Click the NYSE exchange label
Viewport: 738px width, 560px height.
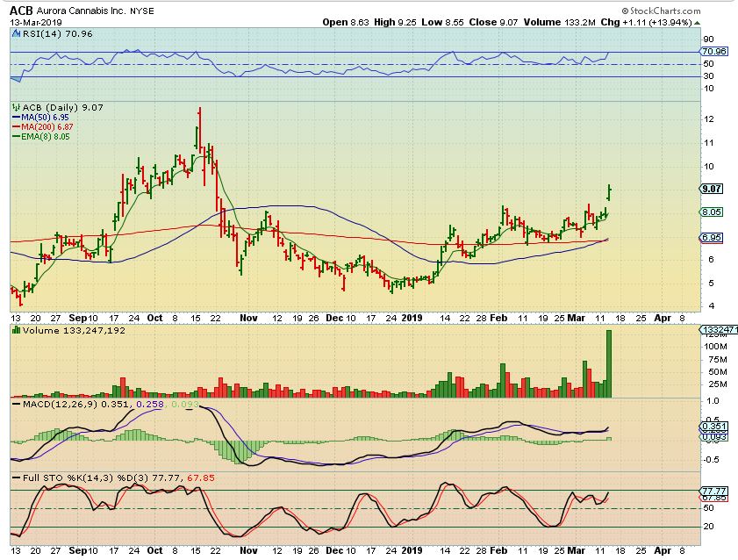tap(142, 11)
